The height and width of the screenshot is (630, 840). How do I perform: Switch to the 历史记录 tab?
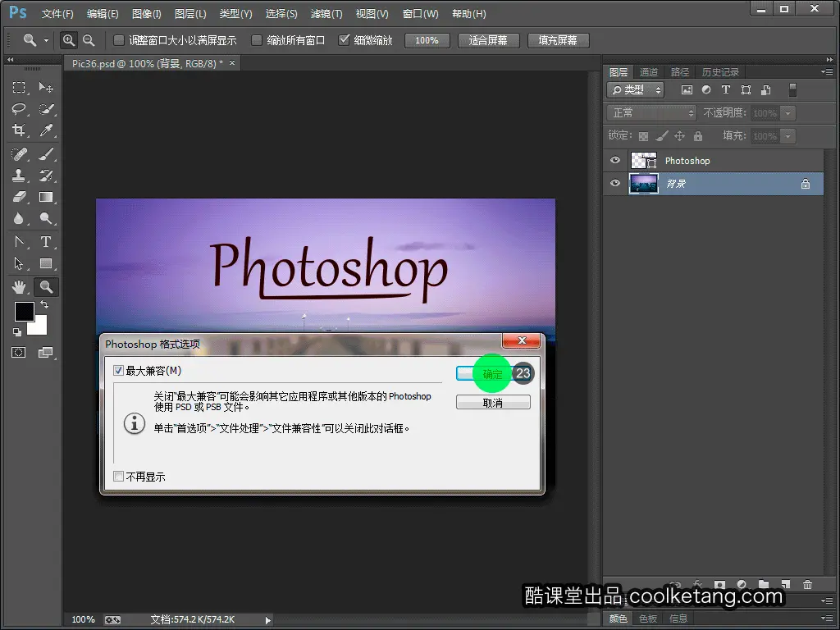(x=720, y=72)
